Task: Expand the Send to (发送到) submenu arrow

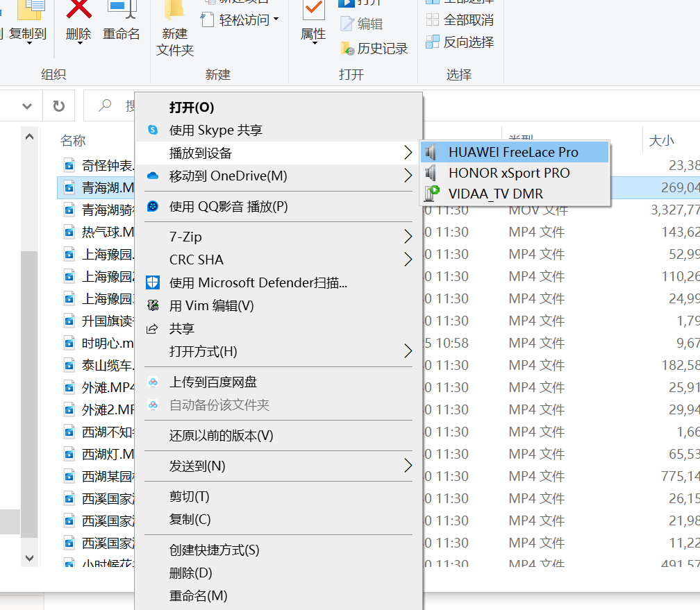Action: (x=408, y=466)
